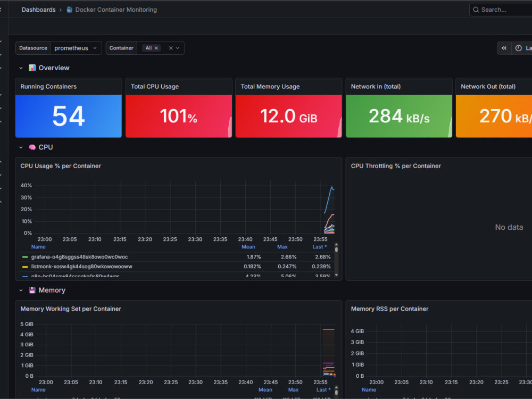Click the 54 running containers value
532x399 pixels.
point(69,116)
